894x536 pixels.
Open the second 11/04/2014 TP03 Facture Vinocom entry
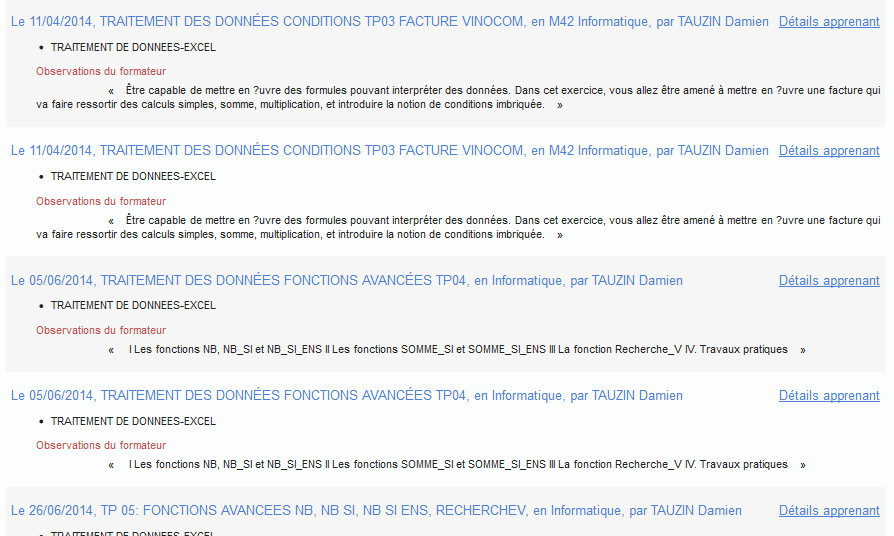(x=390, y=150)
